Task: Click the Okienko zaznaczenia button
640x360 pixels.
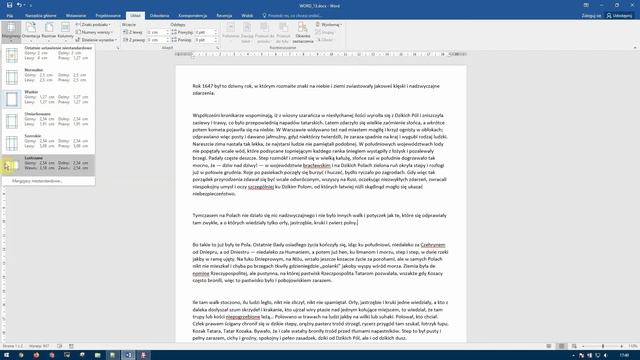Action: [302, 33]
